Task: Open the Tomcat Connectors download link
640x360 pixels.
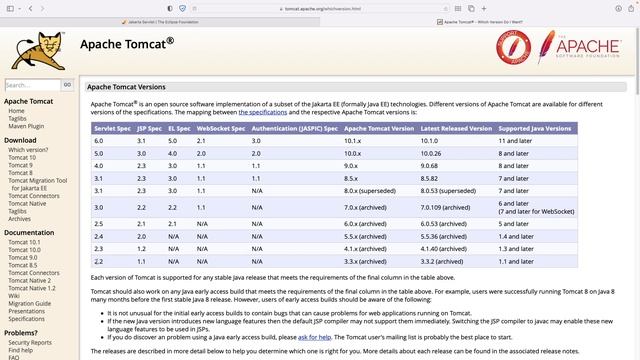Action: (x=34, y=196)
